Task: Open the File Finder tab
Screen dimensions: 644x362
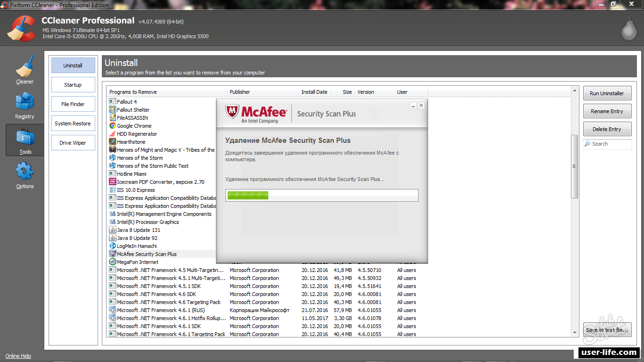Action: point(73,104)
